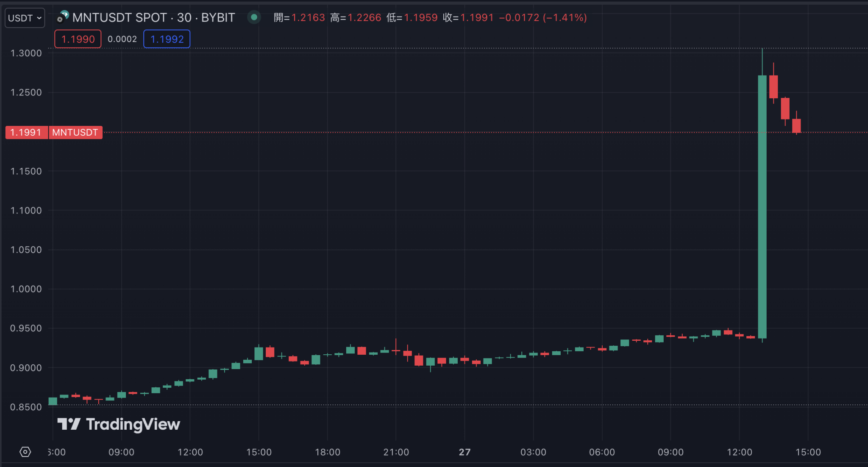Image resolution: width=868 pixels, height=467 pixels.
Task: Open the USDT currency dropdown
Action: point(24,17)
